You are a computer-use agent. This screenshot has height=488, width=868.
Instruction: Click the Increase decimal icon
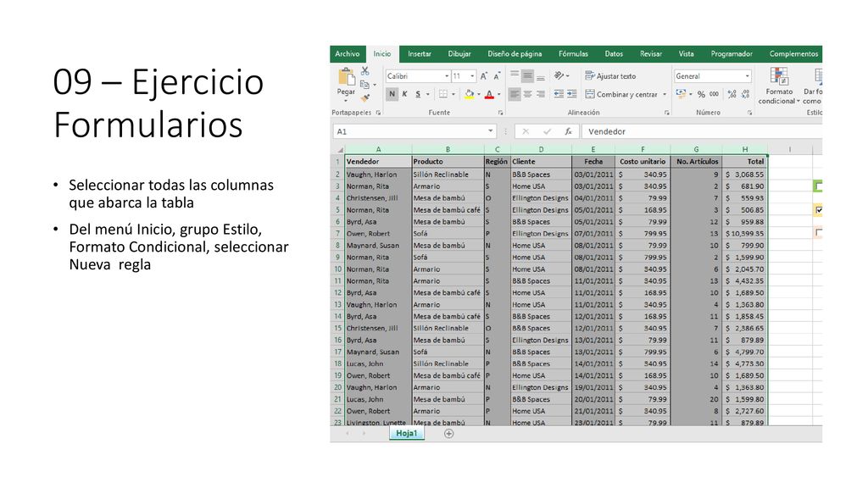[x=732, y=95]
